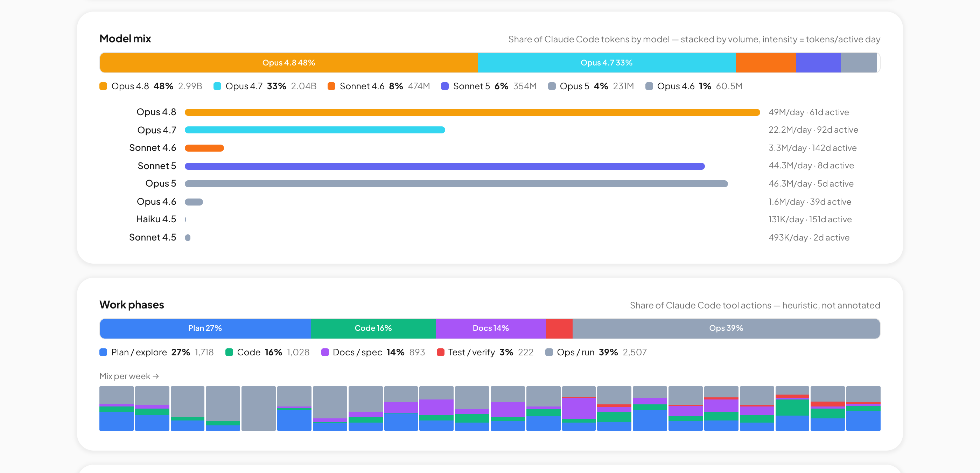Click the '1,718' Plan / explore count
Screen dimensions: 980x473
pyautogui.click(x=204, y=352)
